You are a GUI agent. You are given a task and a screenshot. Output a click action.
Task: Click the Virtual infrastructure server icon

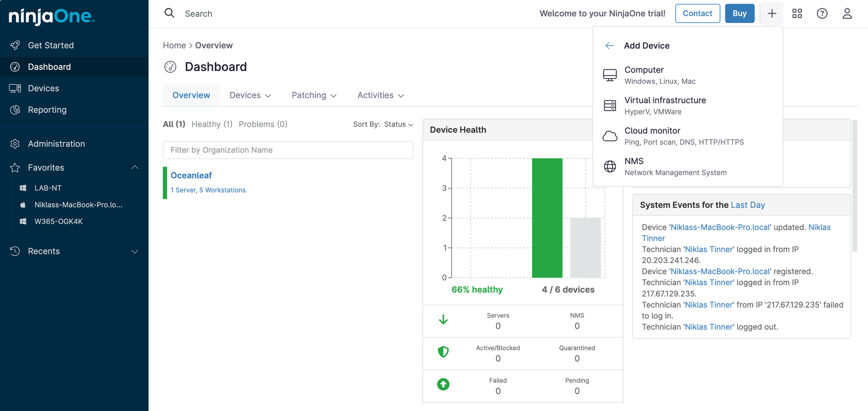pyautogui.click(x=610, y=105)
